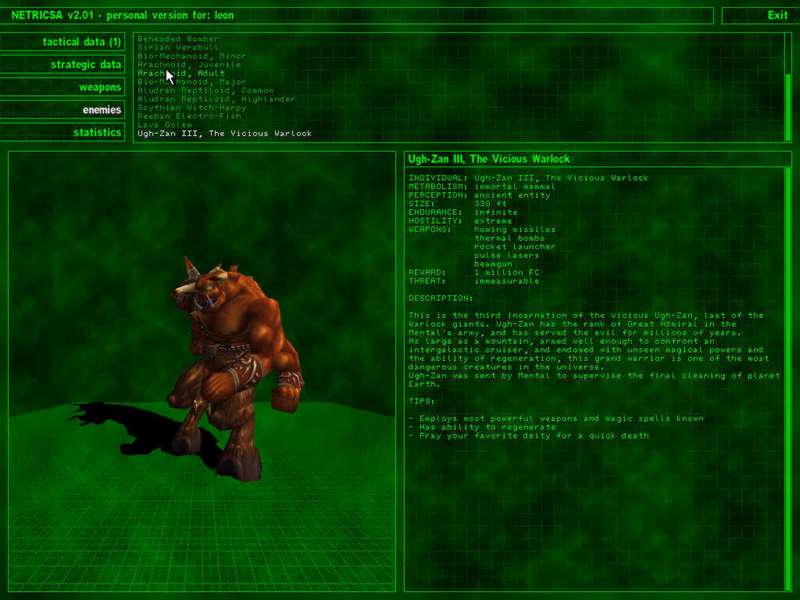The width and height of the screenshot is (800, 600).
Task: Show the statistics tab
Action: pos(62,133)
